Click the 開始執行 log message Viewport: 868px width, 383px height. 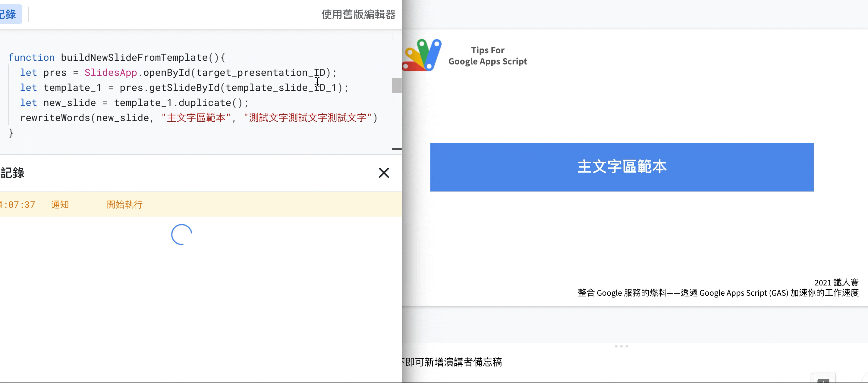point(125,205)
